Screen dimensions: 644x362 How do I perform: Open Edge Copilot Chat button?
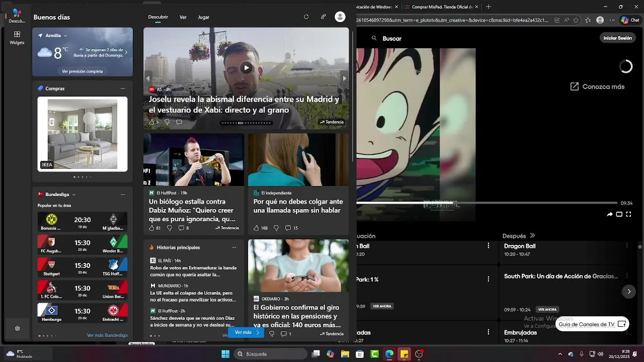click(x=631, y=20)
